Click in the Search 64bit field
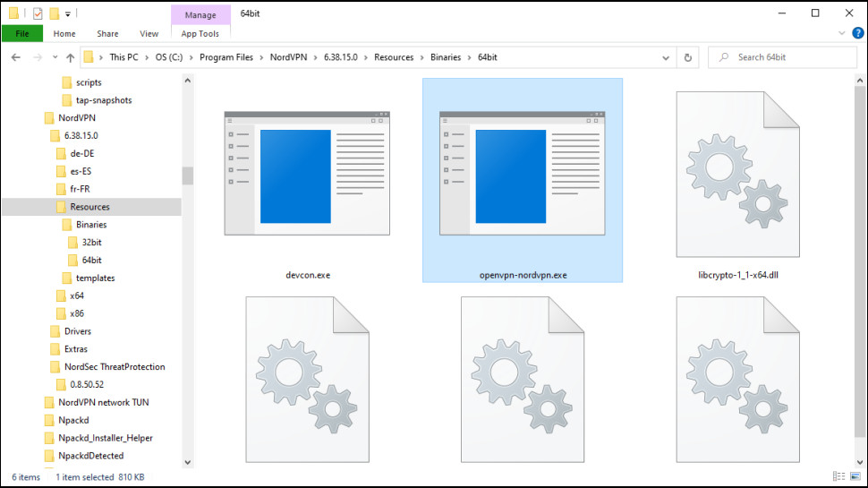The width and height of the screenshot is (868, 488). [782, 57]
